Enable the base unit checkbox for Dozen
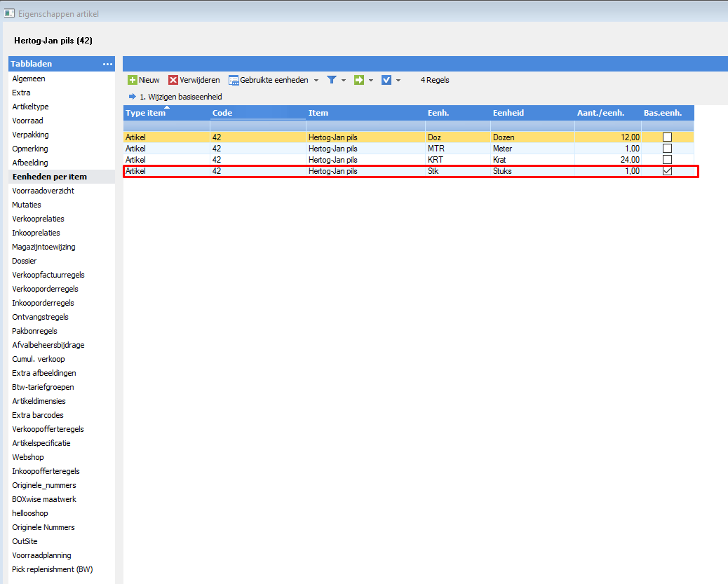Viewport: 728px width, 584px height. point(667,137)
